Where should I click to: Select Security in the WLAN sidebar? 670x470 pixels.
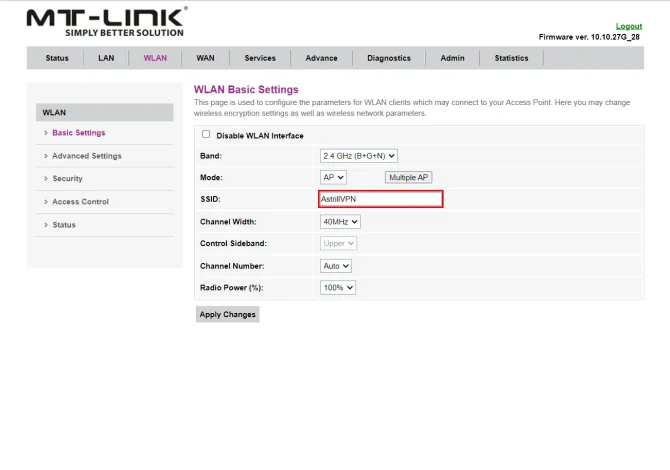(x=67, y=179)
